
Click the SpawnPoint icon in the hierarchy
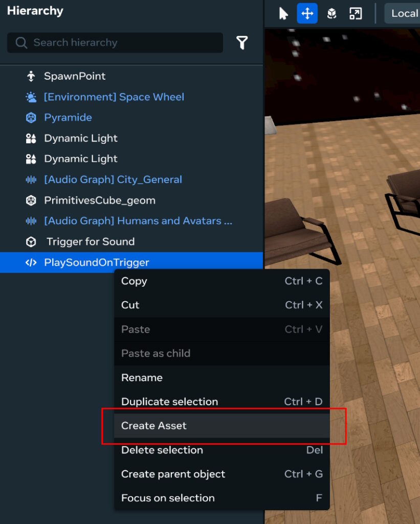point(31,76)
